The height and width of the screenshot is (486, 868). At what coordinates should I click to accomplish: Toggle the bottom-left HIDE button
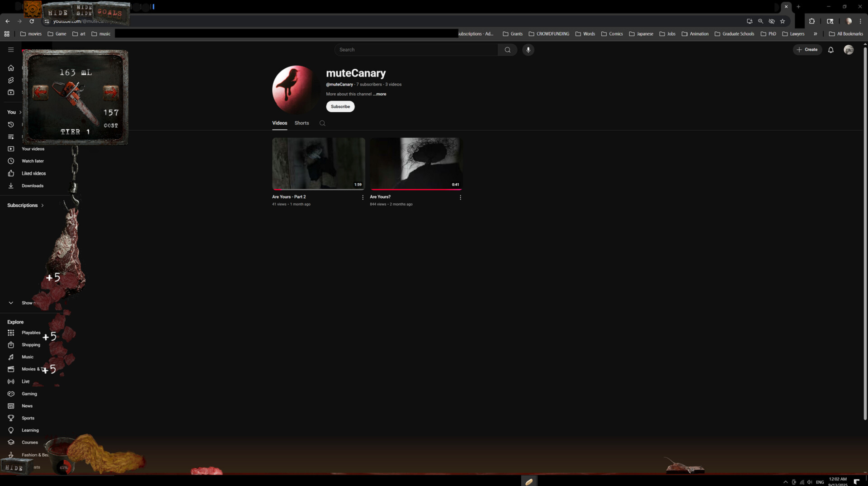point(14,467)
